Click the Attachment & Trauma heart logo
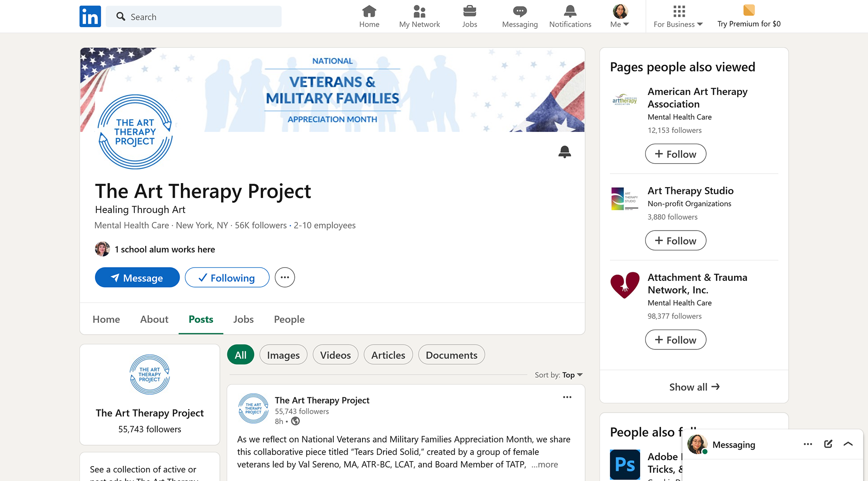The height and width of the screenshot is (481, 868). coord(625,286)
